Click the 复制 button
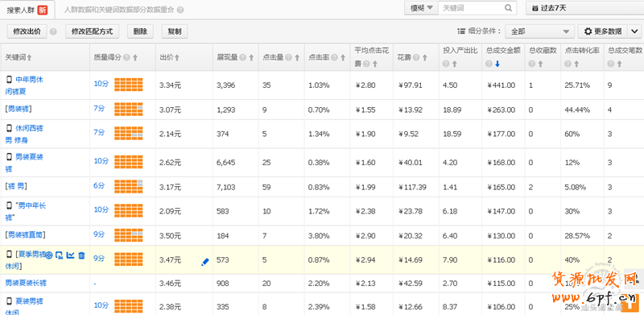This screenshot has width=644, height=315. (175, 31)
